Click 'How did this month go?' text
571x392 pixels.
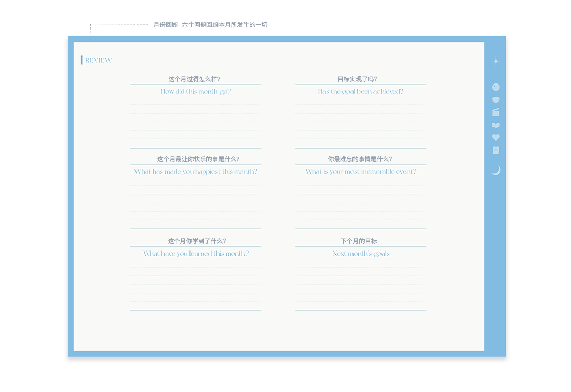pyautogui.click(x=196, y=91)
